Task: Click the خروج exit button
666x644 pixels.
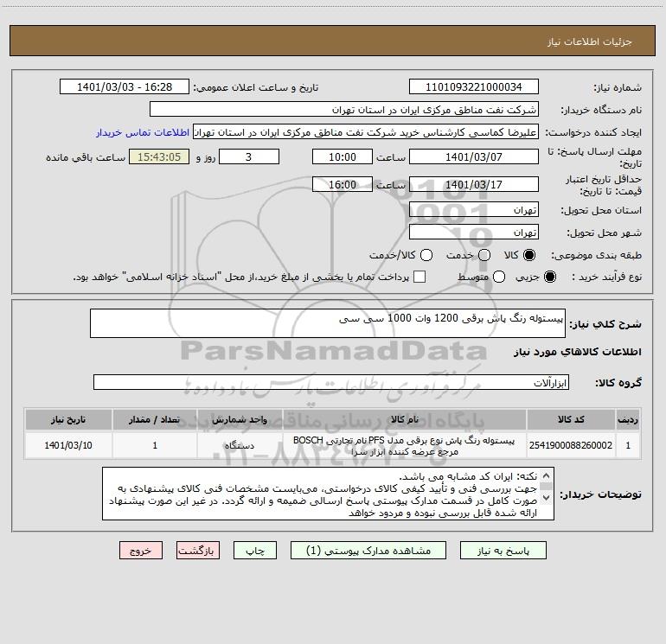Action: pos(141,551)
